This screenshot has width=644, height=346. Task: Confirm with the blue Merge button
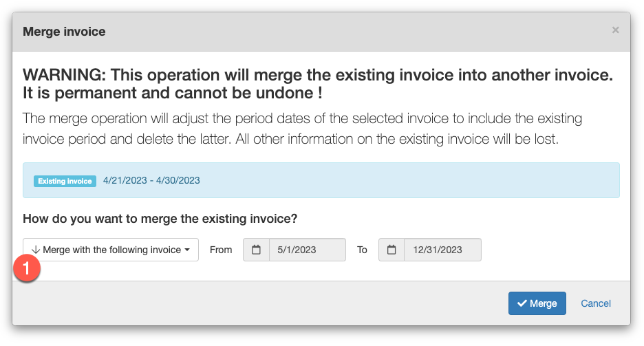point(537,303)
